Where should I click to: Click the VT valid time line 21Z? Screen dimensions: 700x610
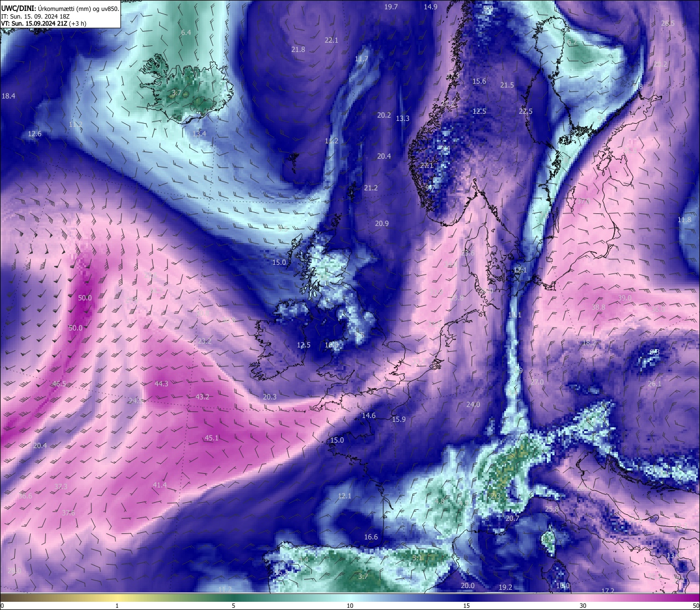(x=44, y=24)
